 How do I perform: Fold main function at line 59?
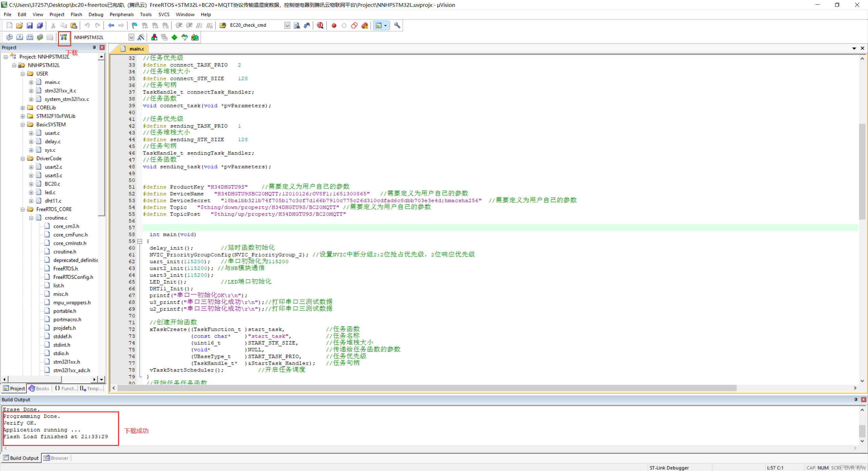pyautogui.click(x=139, y=241)
